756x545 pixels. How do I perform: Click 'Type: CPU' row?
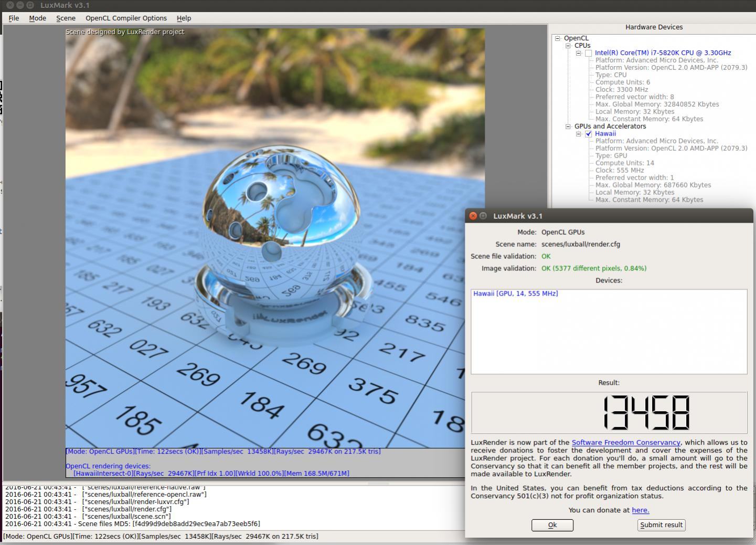pyautogui.click(x=611, y=75)
